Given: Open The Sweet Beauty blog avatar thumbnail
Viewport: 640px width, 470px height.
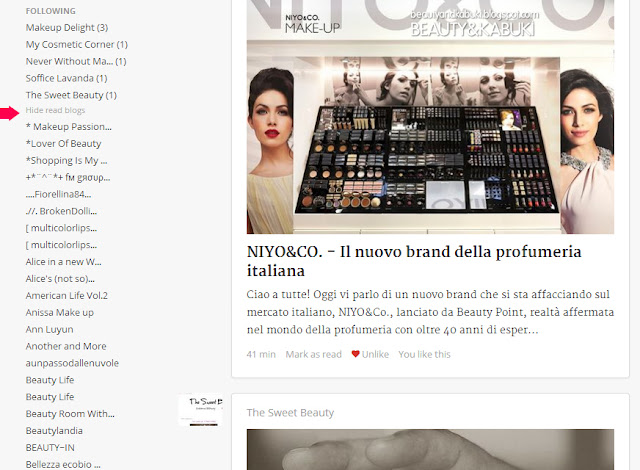Looking at the screenshot, I should (x=200, y=410).
